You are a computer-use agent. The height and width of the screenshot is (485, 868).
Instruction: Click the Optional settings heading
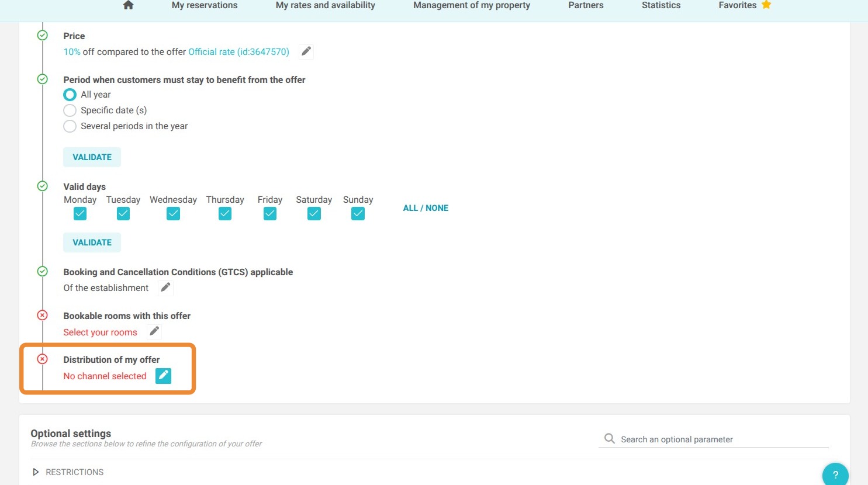(x=71, y=433)
